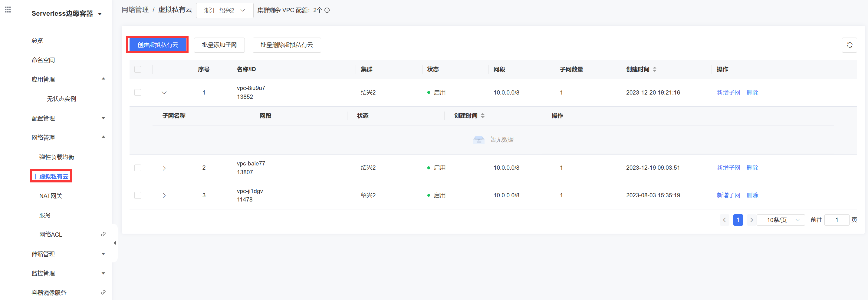Click 新增子网 for vpc-ji1dgv
Image resolution: width=868 pixels, height=300 pixels.
(x=728, y=195)
